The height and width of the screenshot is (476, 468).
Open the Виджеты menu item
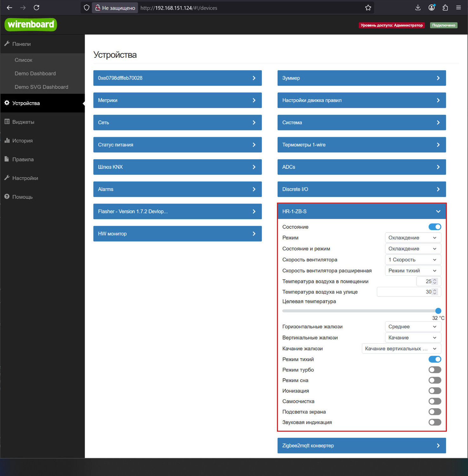coord(42,122)
